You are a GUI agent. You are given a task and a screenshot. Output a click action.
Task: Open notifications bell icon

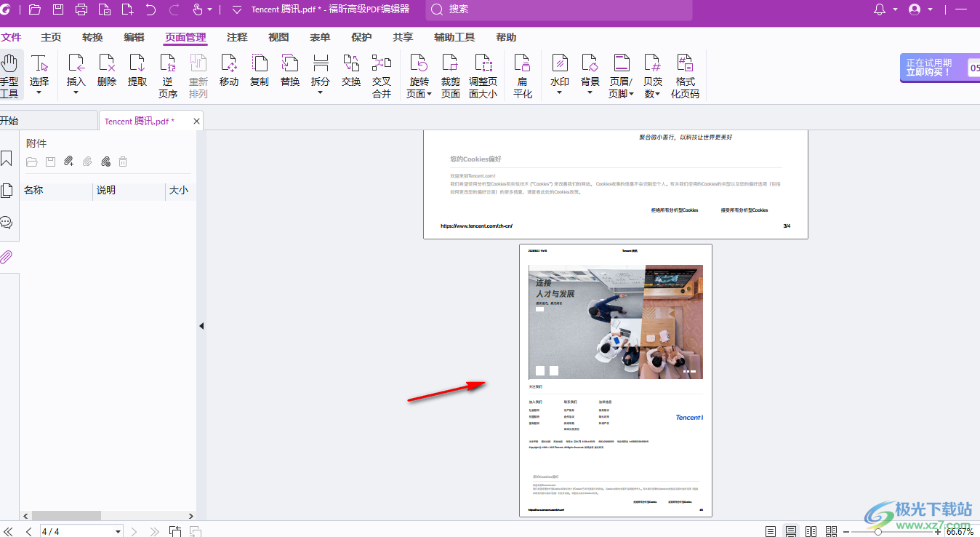coord(880,9)
